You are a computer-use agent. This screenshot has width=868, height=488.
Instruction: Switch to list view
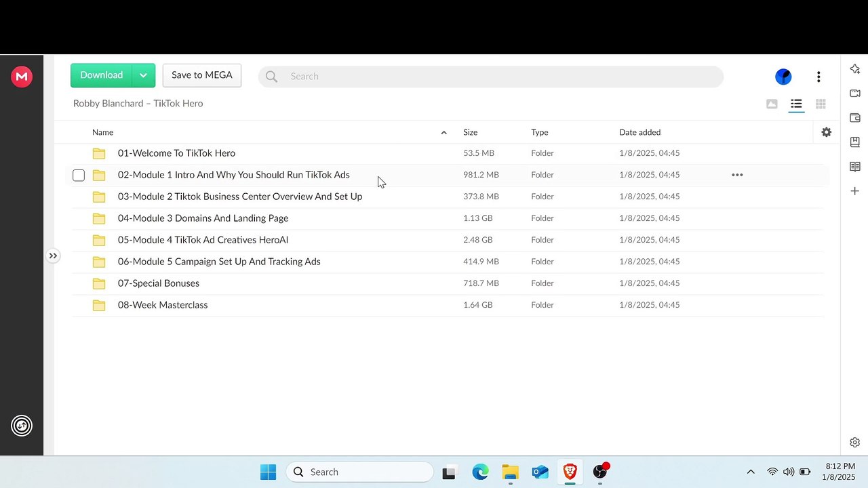tap(796, 104)
